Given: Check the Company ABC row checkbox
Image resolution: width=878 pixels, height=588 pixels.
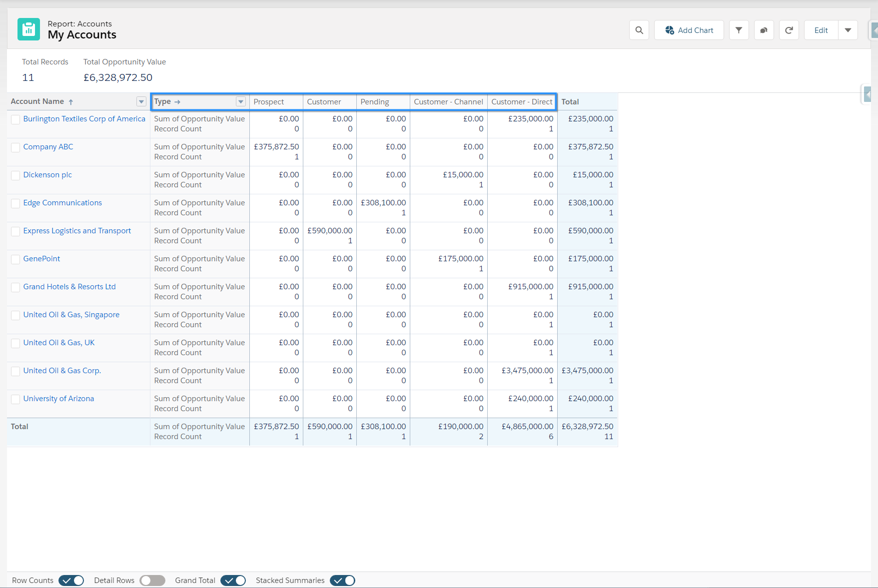Looking at the screenshot, I should point(15,147).
